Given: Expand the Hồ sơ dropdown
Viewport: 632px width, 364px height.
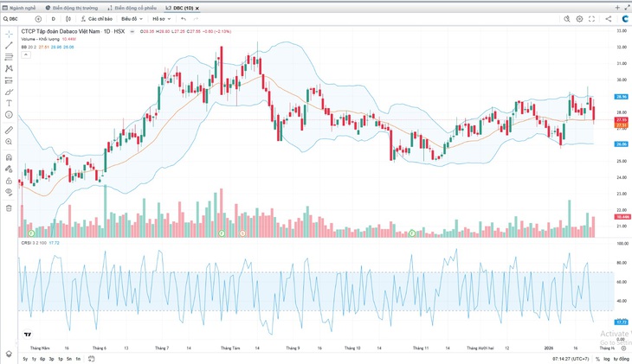Looking at the screenshot, I should (x=162, y=19).
